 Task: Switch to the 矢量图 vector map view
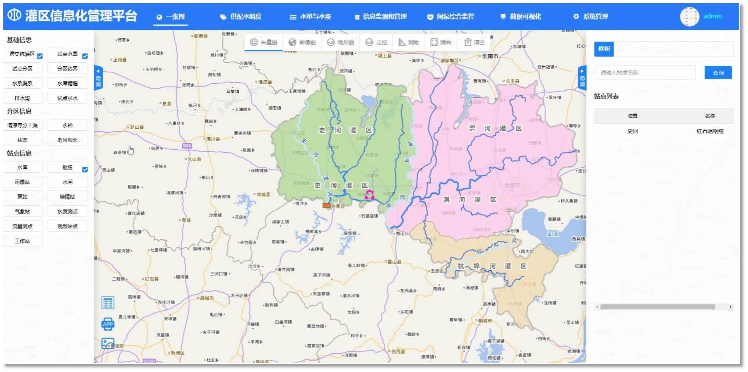[264, 42]
